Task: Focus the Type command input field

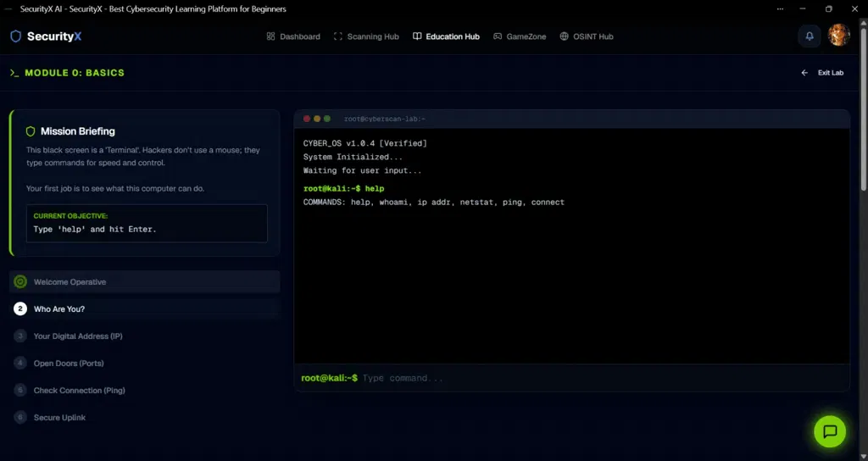Action: point(604,378)
